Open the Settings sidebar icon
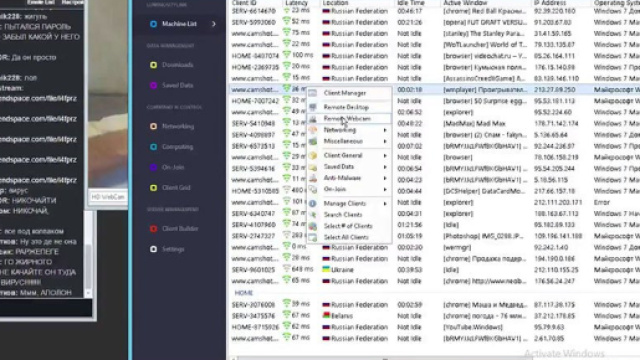 [x=153, y=249]
